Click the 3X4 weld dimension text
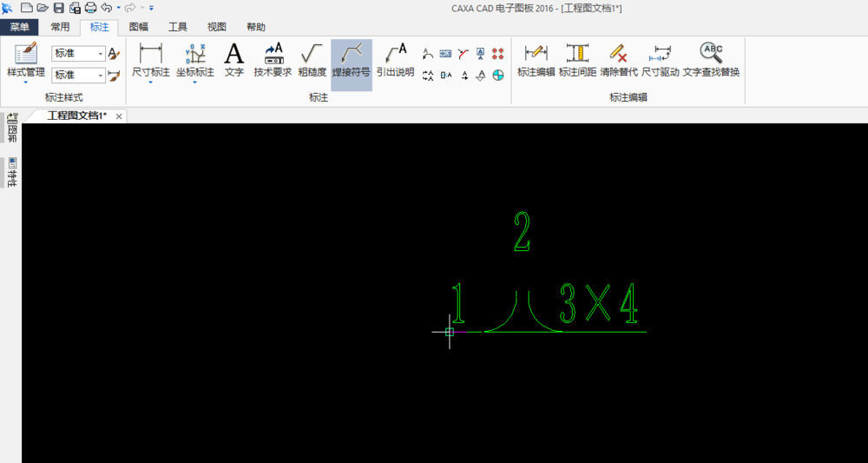Viewport: 868px width, 463px height. [599, 303]
